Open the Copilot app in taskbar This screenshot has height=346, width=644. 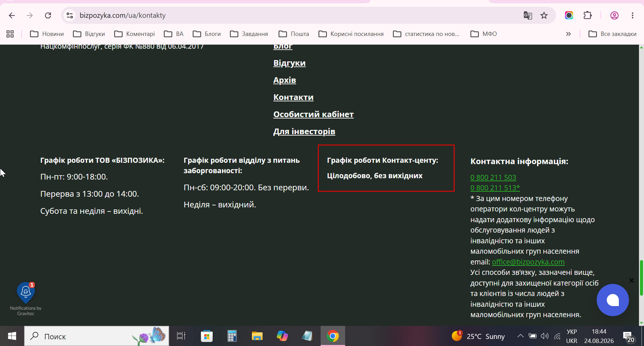(x=282, y=336)
